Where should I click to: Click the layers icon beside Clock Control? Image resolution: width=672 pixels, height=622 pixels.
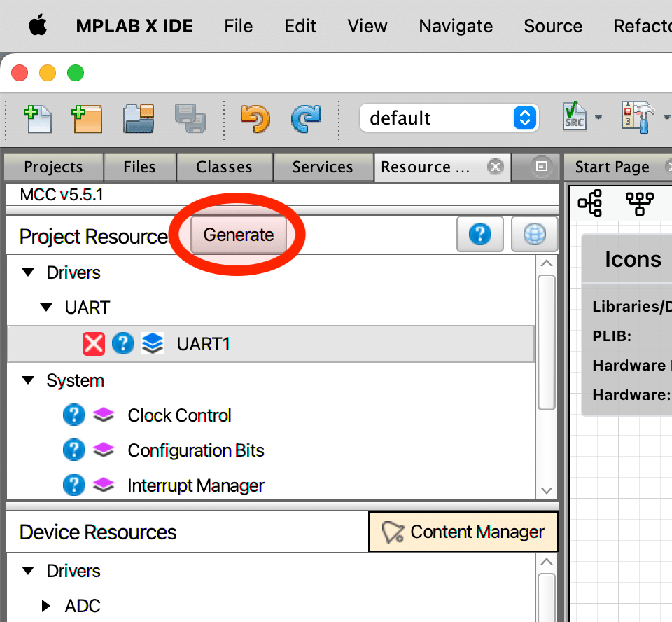pos(104,415)
